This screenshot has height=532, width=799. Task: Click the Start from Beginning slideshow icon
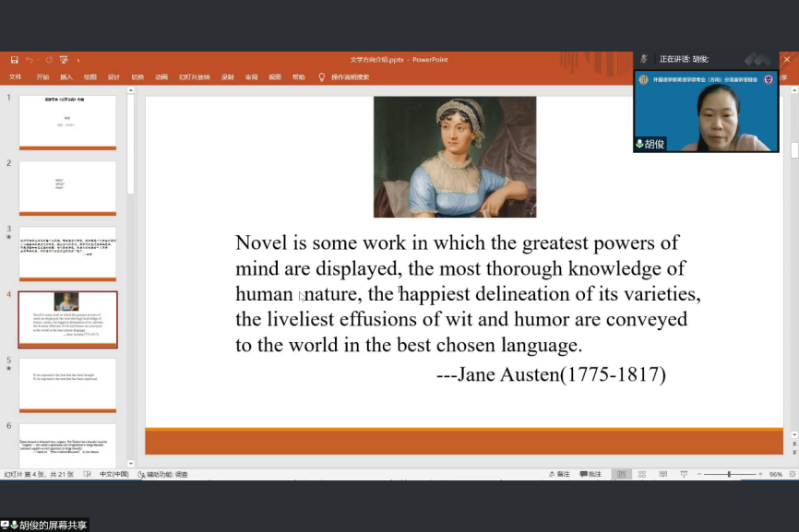[x=63, y=60]
